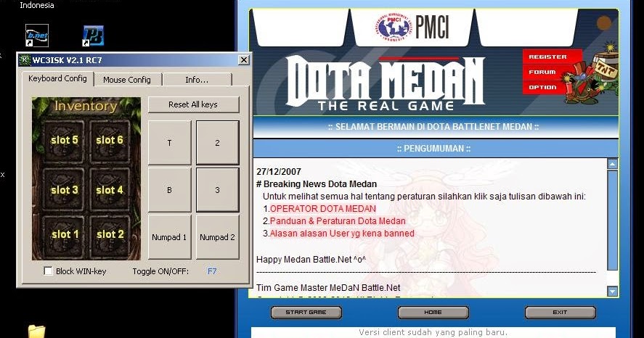Click START GAME button
This screenshot has height=338, width=644.
pos(306,313)
